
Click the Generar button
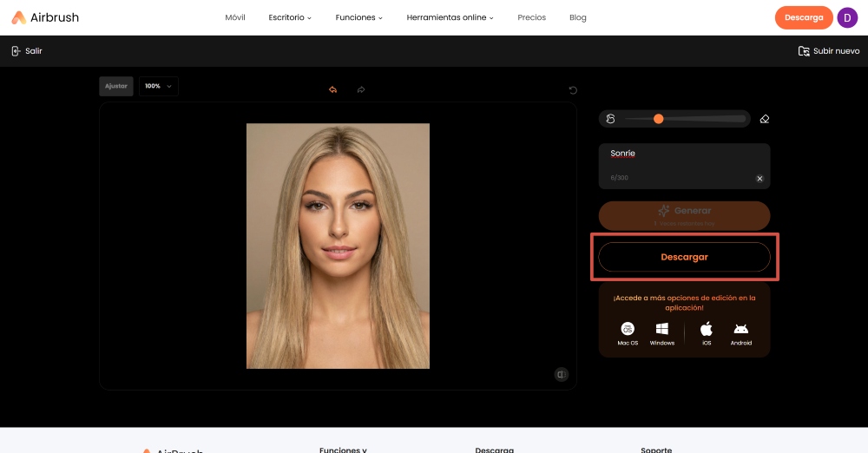point(684,215)
